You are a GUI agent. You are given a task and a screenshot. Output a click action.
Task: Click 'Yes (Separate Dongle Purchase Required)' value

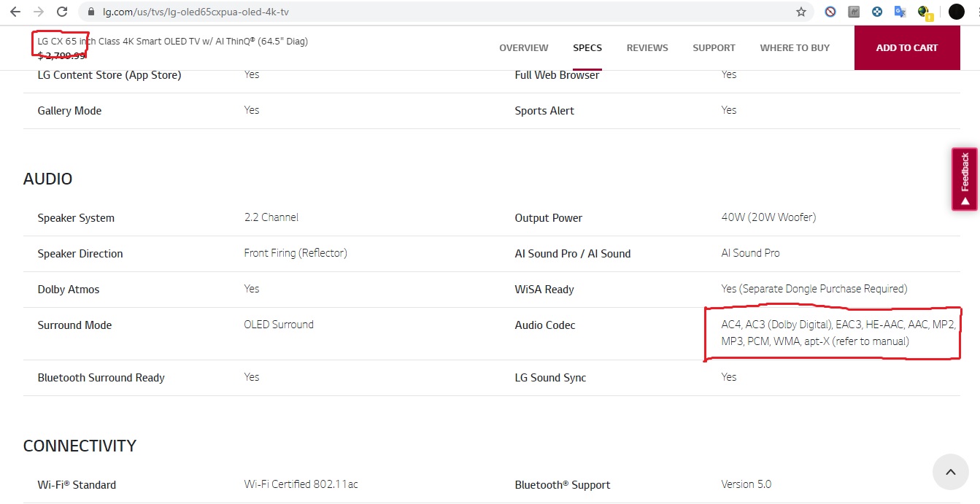click(814, 289)
